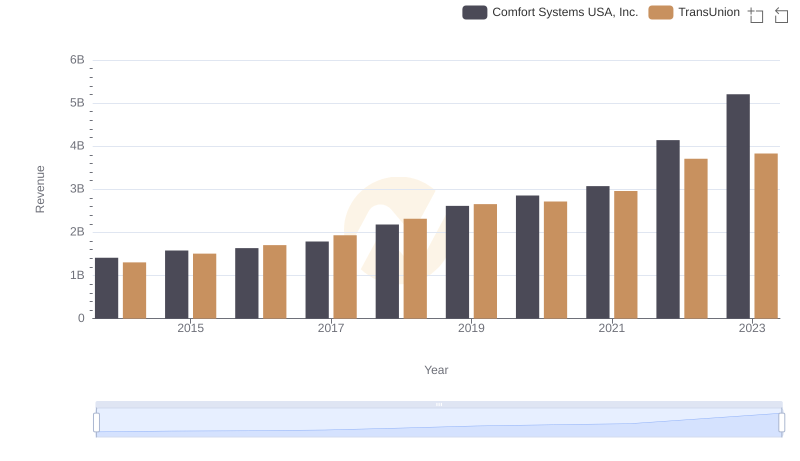The height and width of the screenshot is (461, 800).
Task: Click the 1B y-axis label
Action: 77,275
